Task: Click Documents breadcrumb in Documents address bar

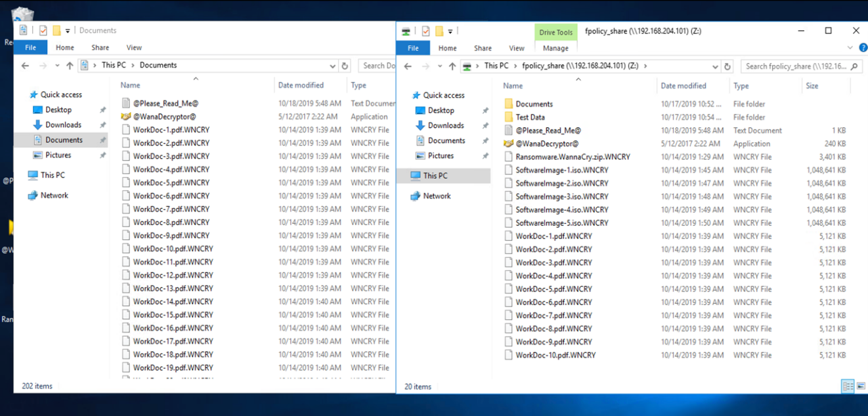Action: click(x=158, y=65)
